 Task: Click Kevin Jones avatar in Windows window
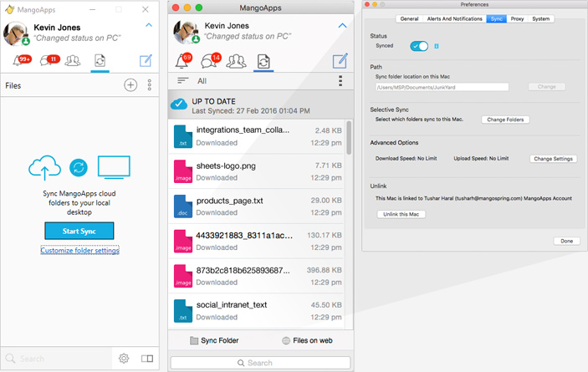coord(16,33)
